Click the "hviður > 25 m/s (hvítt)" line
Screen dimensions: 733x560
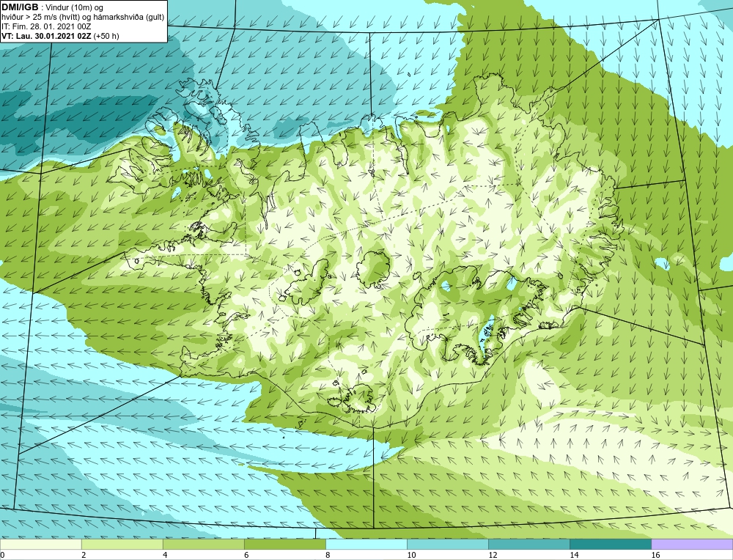pos(41,18)
